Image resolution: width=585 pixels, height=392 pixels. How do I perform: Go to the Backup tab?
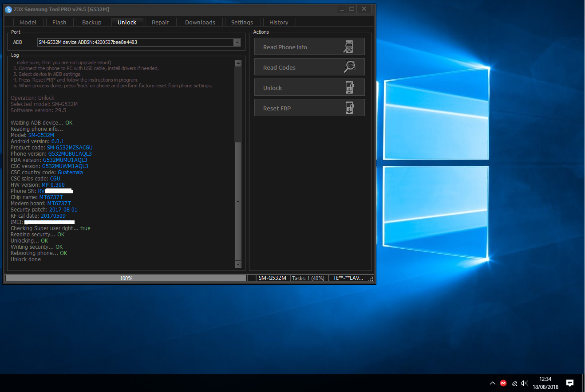[92, 22]
